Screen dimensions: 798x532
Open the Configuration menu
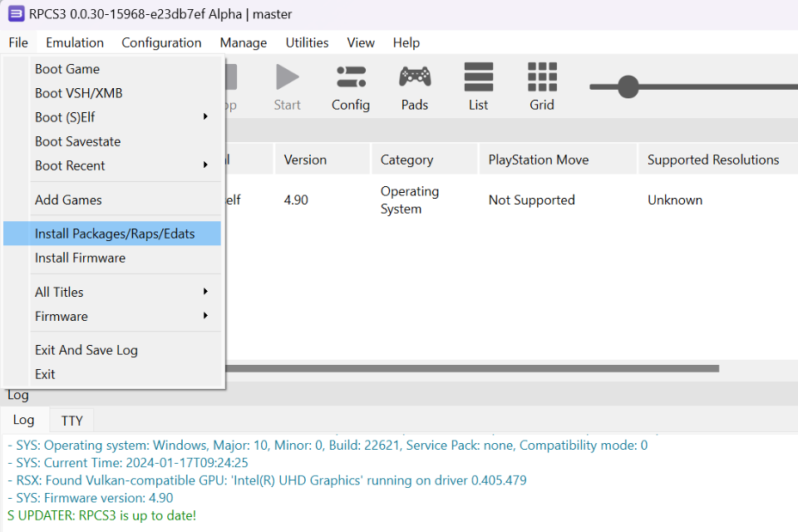tap(161, 42)
